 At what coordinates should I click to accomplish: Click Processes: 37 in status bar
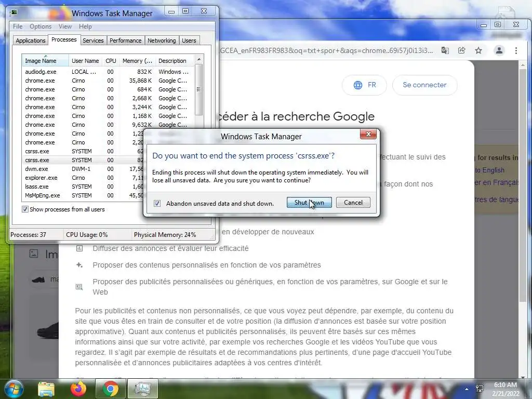tap(28, 234)
